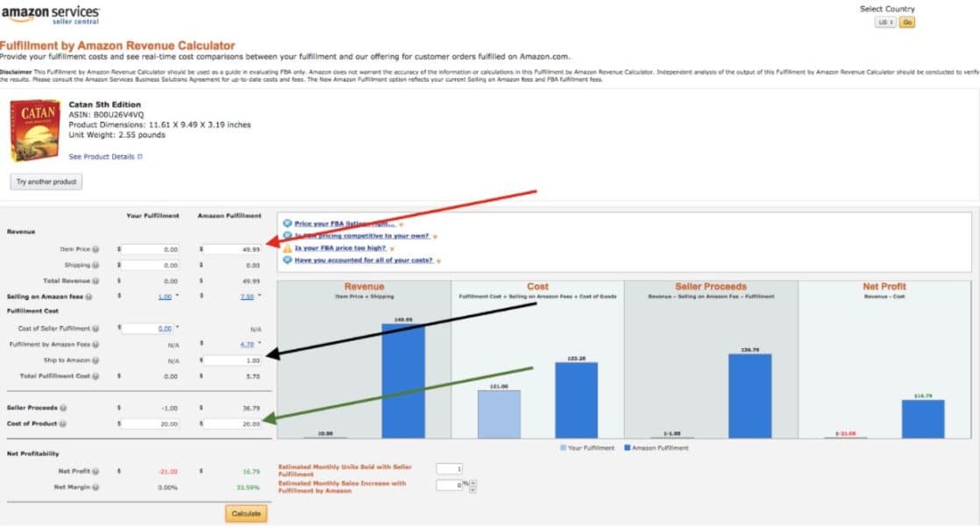Expand Amazon Fulfillment selling fees 7.50 arrow
The width and height of the screenshot is (980, 528).
[259, 296]
